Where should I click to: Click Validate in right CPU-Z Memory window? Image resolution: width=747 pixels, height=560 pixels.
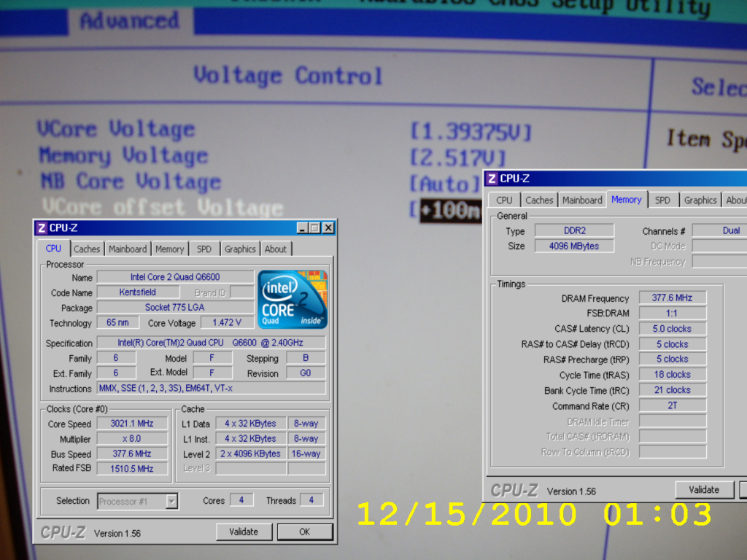704,489
